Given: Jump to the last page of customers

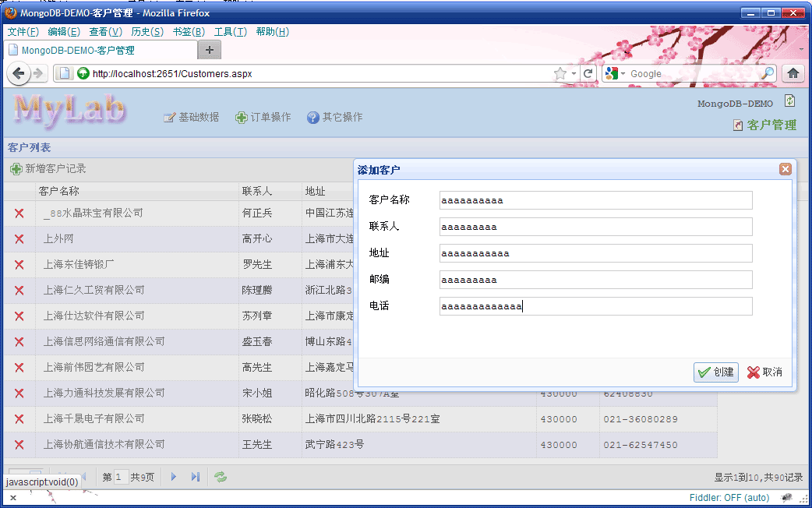Looking at the screenshot, I should (196, 476).
